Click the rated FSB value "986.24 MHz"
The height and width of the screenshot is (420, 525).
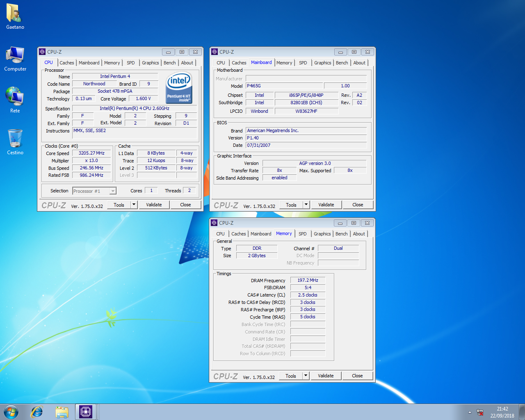pos(92,175)
